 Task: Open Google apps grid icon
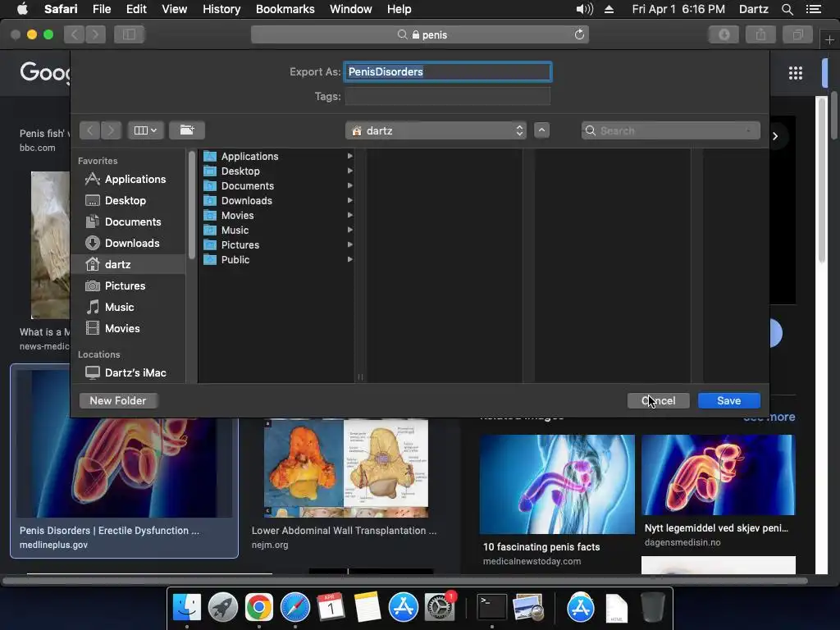click(796, 73)
